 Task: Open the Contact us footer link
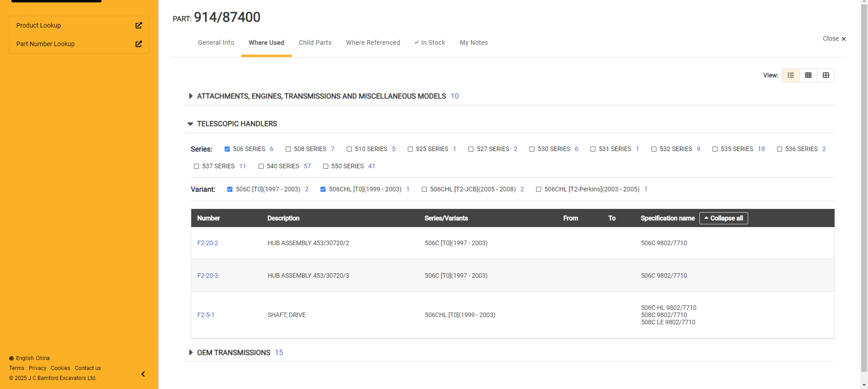point(88,368)
